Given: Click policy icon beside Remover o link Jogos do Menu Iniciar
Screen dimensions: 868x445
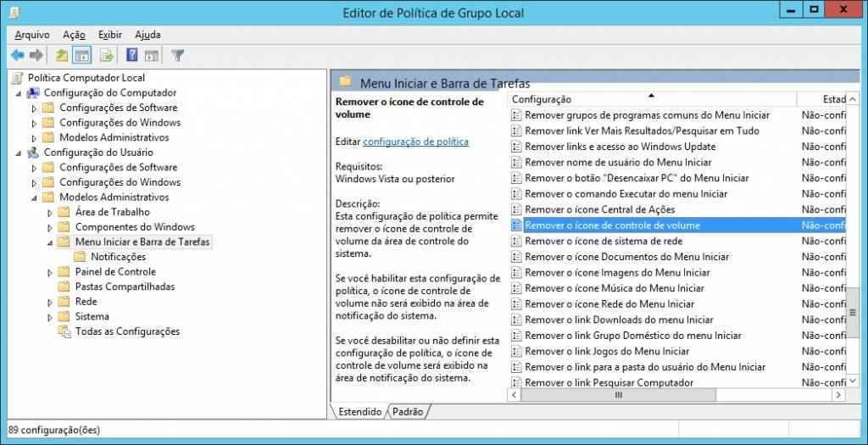Looking at the screenshot, I should 516,352.
